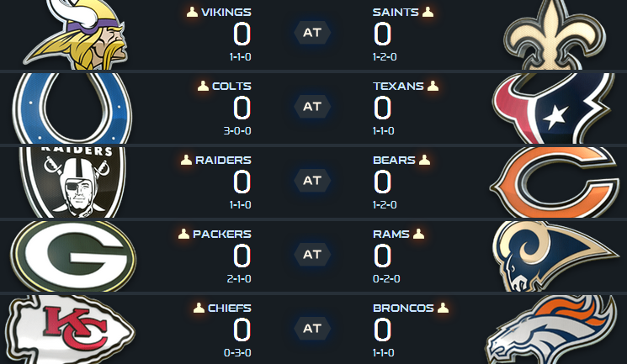Select the user icon beside Colts
The height and width of the screenshot is (364, 627).
pos(202,86)
